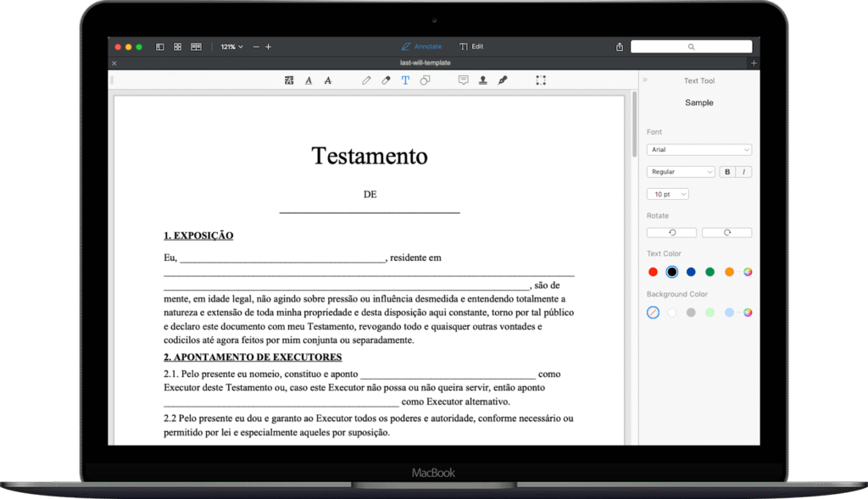
Task: Pick the Shapes tool
Action: point(425,80)
